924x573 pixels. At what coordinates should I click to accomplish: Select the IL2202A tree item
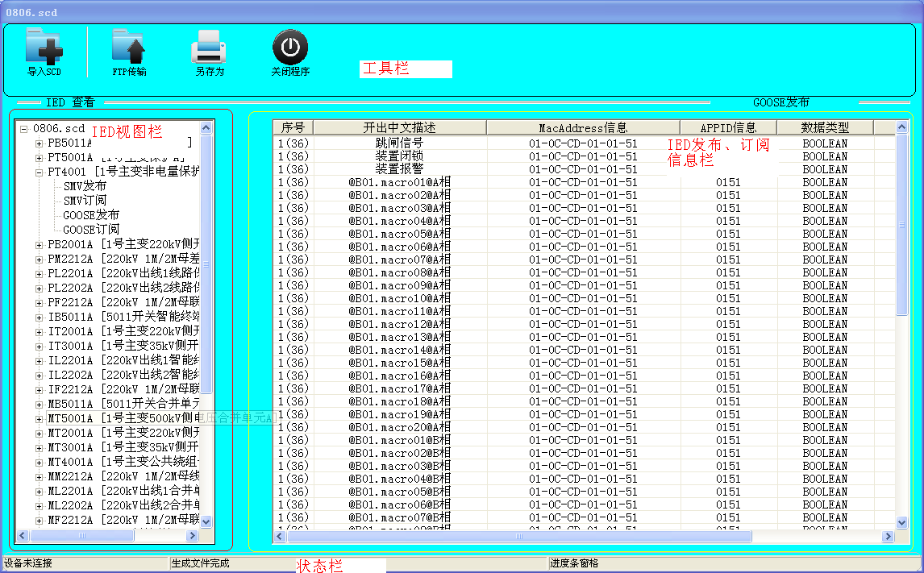123,375
